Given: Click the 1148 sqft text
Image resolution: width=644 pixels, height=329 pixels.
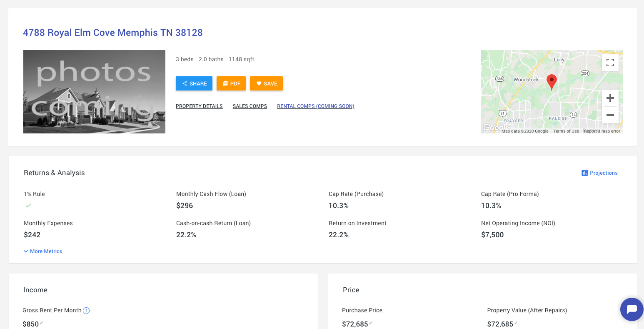Looking at the screenshot, I should tap(242, 59).
